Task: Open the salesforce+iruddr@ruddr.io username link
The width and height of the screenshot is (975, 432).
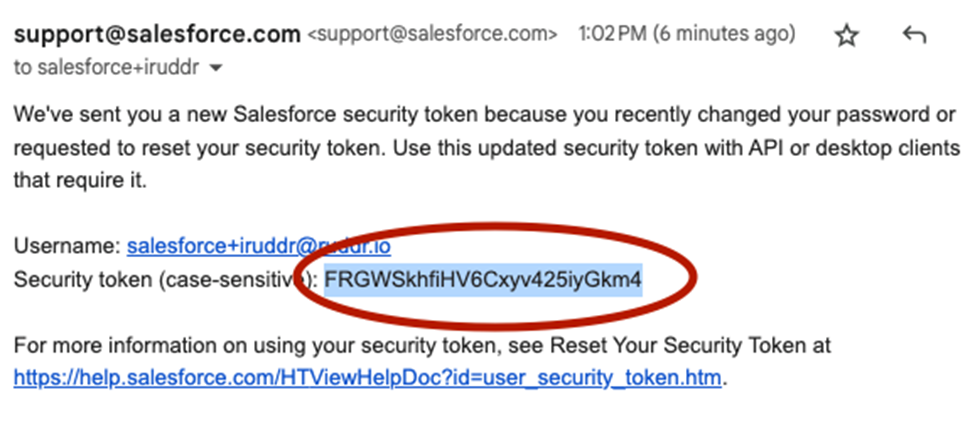Action: pyautogui.click(x=259, y=247)
